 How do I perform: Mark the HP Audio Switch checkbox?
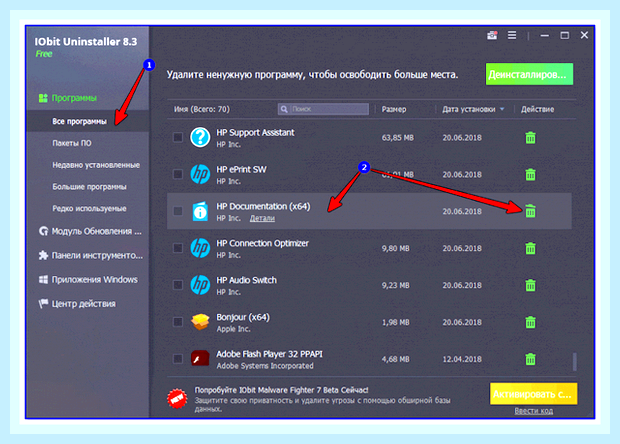coord(178,285)
